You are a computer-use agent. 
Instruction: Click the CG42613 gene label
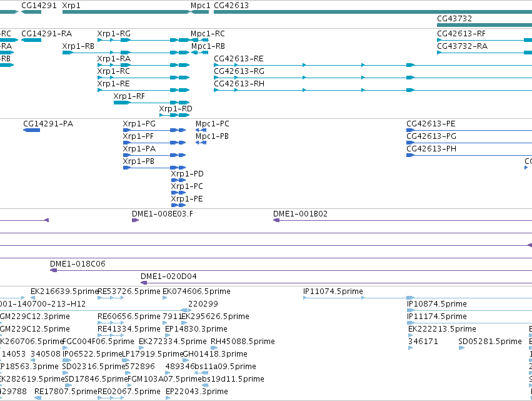pos(231,6)
